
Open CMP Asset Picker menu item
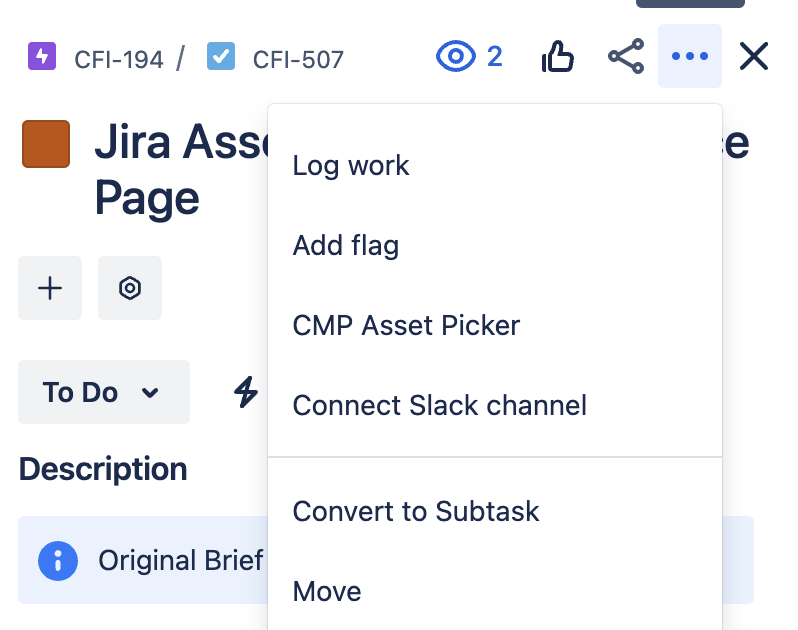[495, 326]
